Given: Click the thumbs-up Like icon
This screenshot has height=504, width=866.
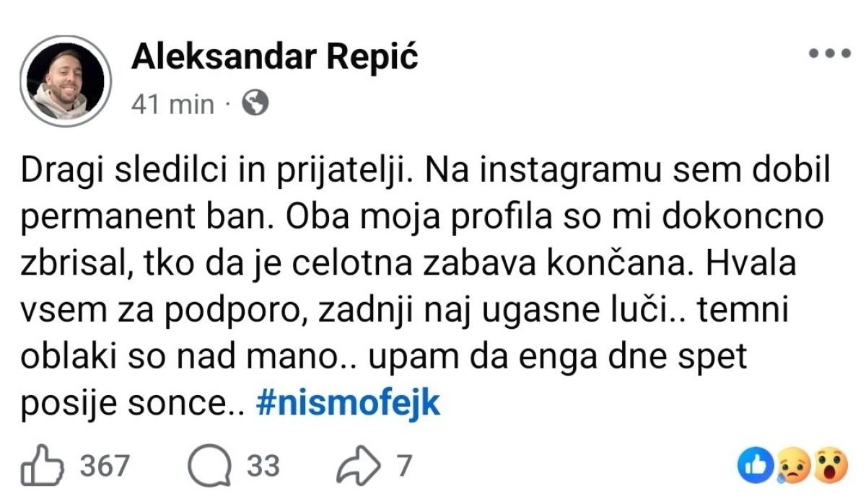Looking at the screenshot, I should 45,467.
